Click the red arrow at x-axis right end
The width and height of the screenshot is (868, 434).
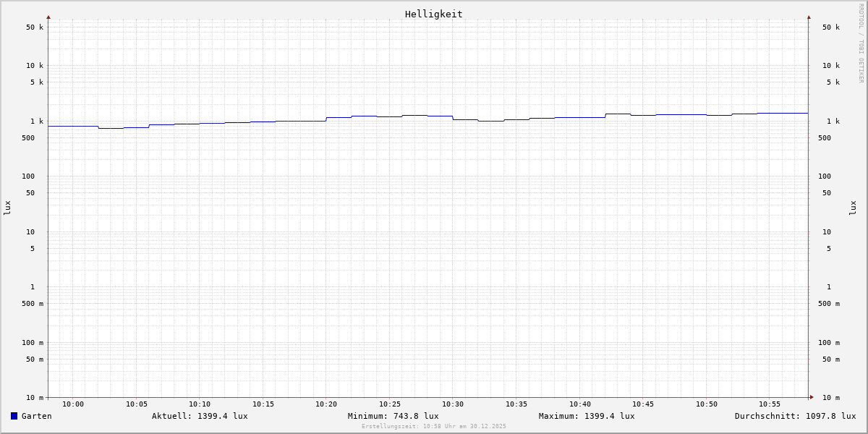pos(812,397)
